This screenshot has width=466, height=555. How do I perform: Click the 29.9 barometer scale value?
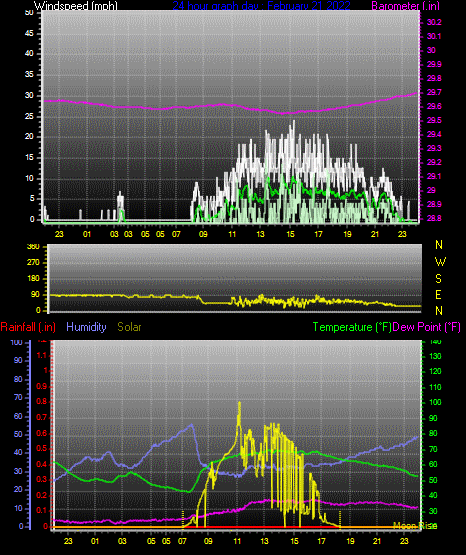tap(434, 64)
